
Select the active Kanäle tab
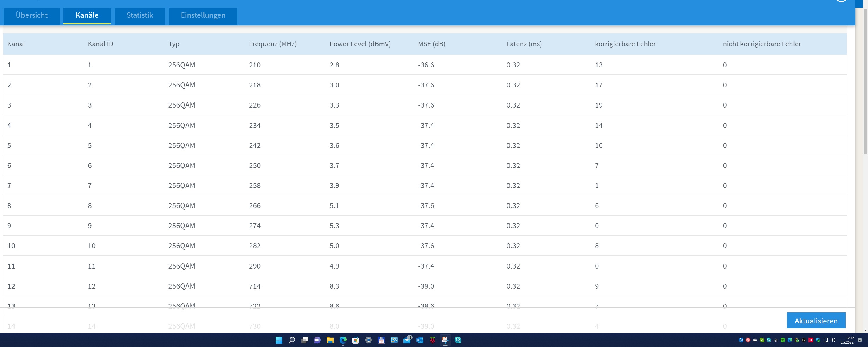point(87,15)
